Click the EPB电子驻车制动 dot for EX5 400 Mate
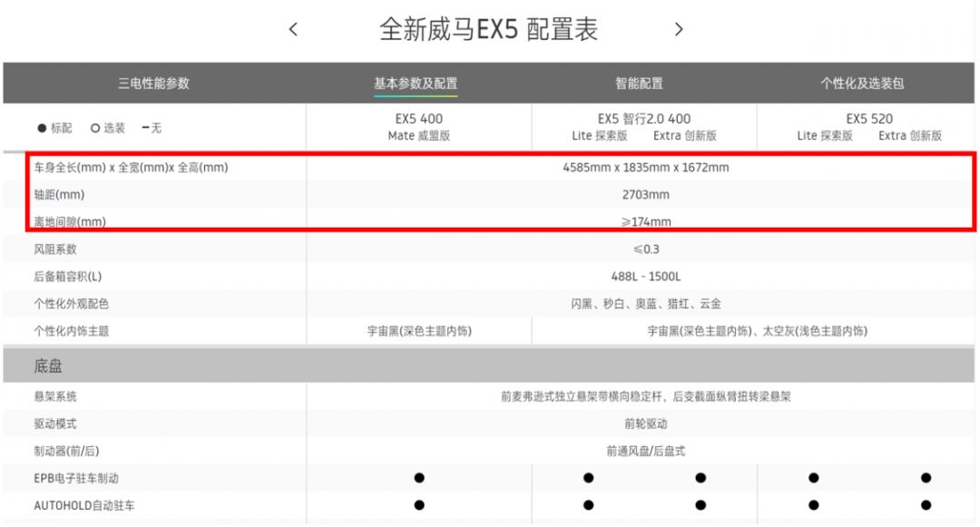Image resolution: width=980 pixels, height=527 pixels. click(x=419, y=478)
